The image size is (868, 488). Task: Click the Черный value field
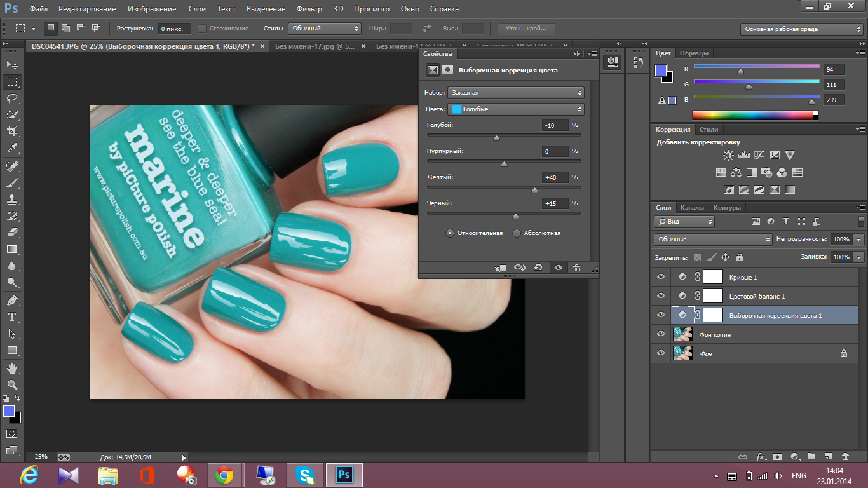click(x=555, y=203)
